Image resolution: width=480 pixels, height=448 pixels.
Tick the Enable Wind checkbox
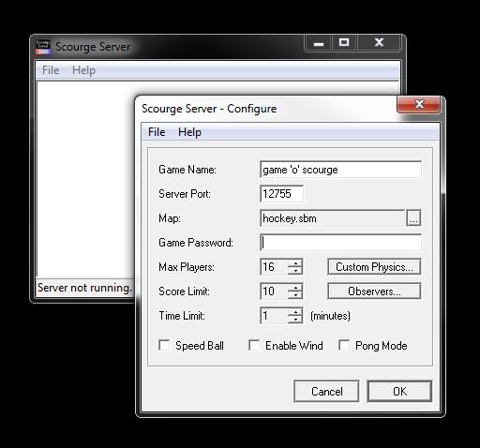click(x=254, y=345)
